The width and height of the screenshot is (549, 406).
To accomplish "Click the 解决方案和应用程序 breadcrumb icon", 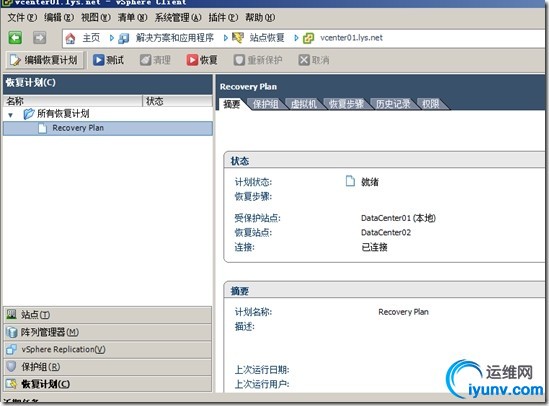I will pos(124,38).
